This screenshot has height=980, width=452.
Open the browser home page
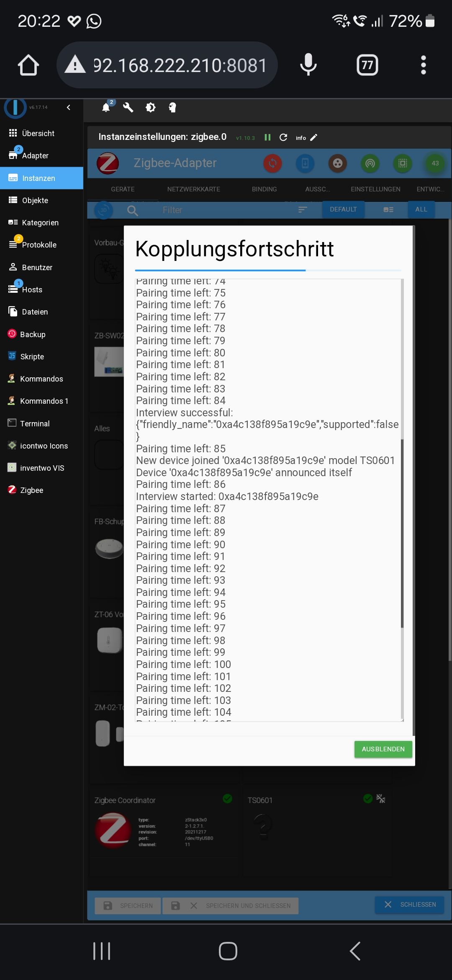click(x=28, y=65)
